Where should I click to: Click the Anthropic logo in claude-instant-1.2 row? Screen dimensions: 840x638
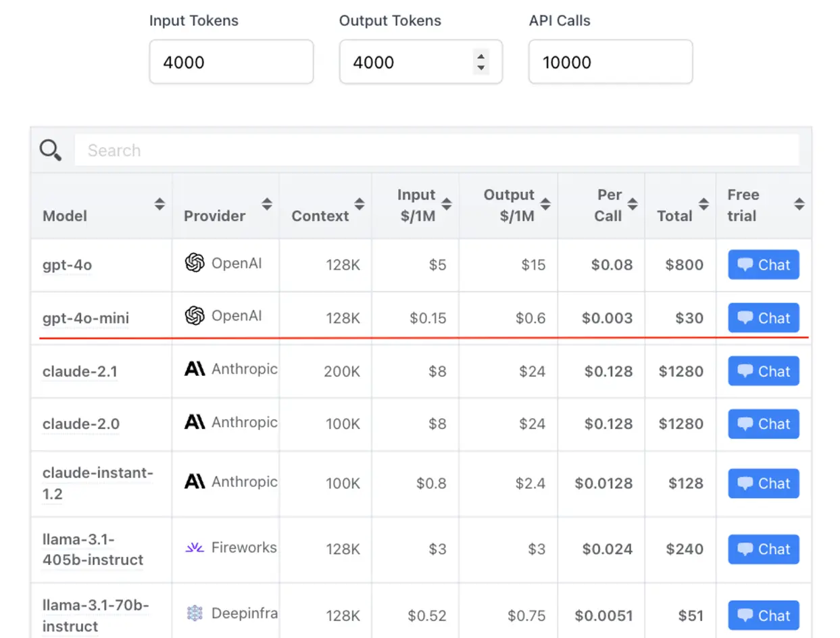[195, 481]
